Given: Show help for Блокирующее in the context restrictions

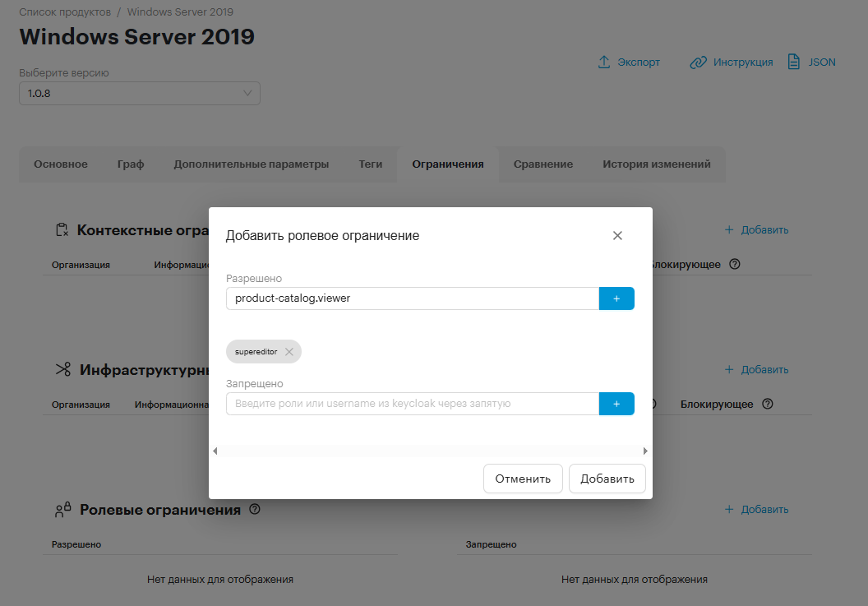Looking at the screenshot, I should (735, 264).
